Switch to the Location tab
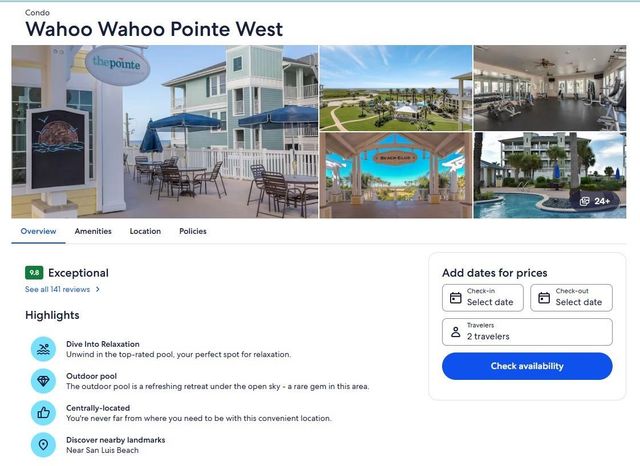This screenshot has width=640, height=466. [x=145, y=231]
